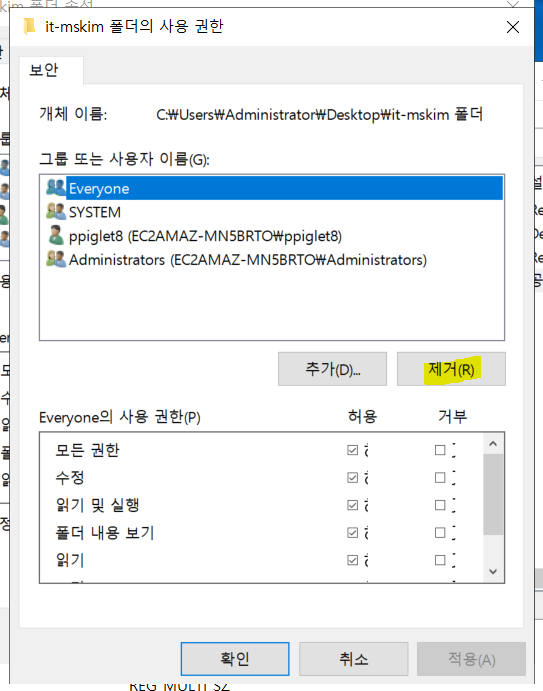This screenshot has width=543, height=691.
Task: Check 거부 checkbox for 폴더 내용 보기
Action: point(440,533)
